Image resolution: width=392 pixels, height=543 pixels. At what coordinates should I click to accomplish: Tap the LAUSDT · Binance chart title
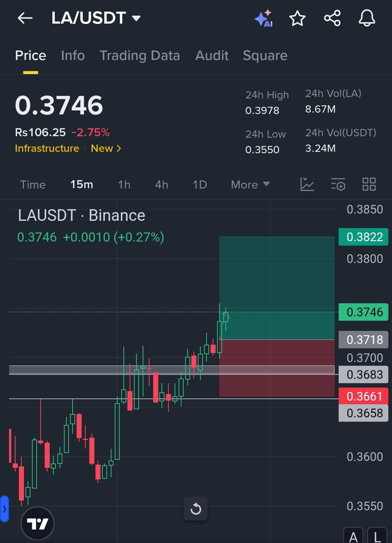pyautogui.click(x=82, y=215)
